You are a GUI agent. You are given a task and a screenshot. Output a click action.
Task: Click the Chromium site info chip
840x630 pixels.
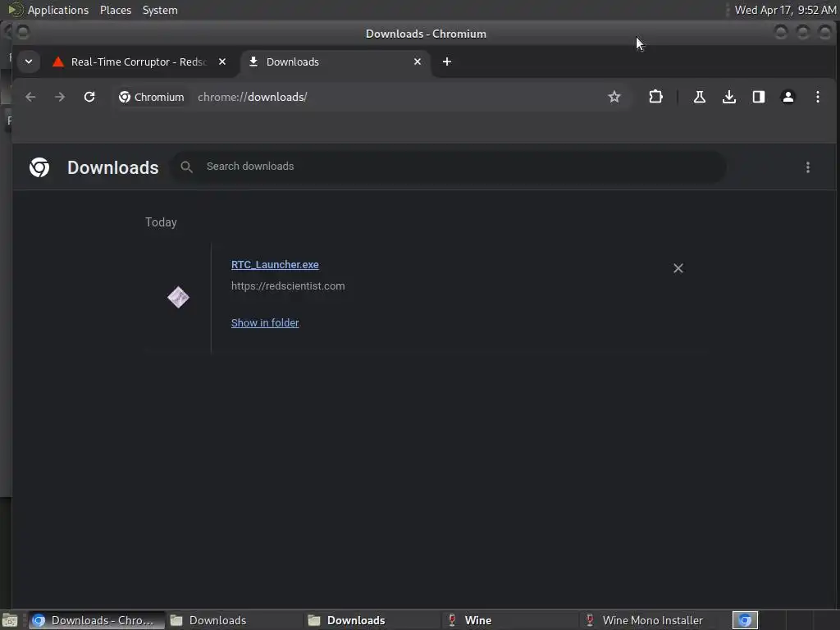pyautogui.click(x=152, y=97)
